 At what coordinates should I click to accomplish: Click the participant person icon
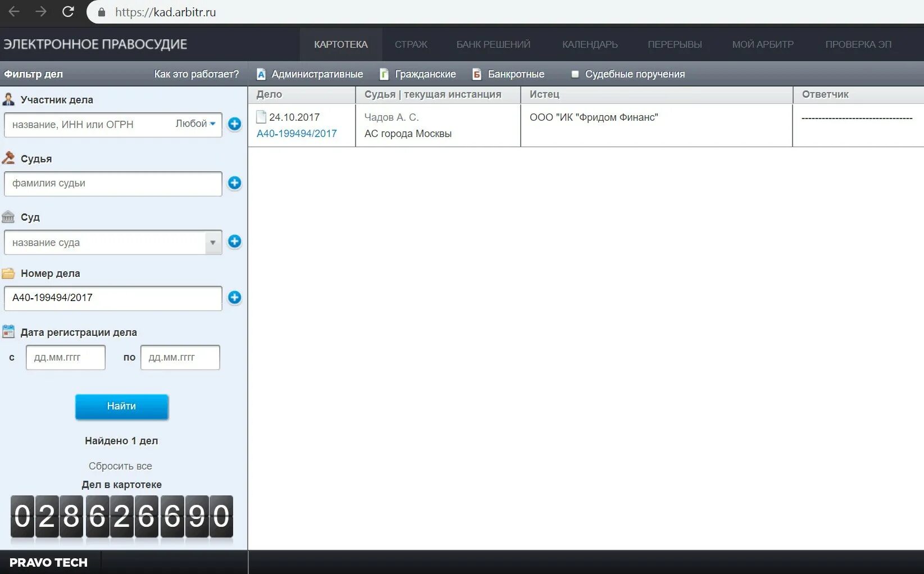click(8, 99)
